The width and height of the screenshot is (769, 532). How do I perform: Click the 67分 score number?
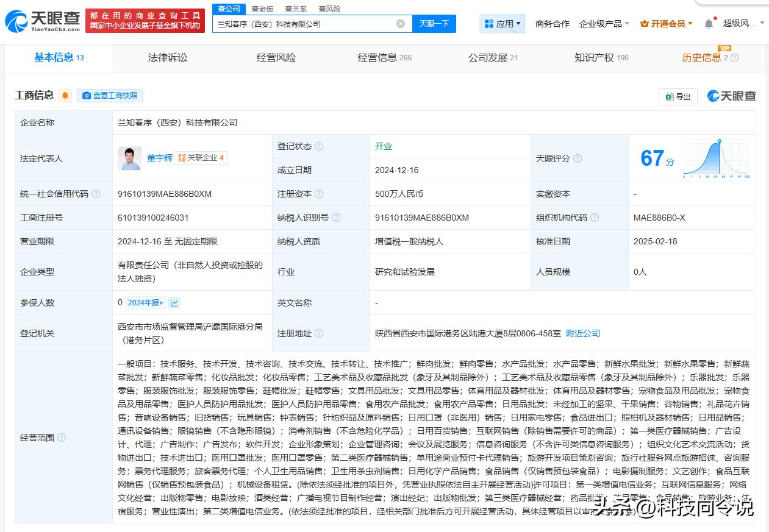click(x=657, y=158)
